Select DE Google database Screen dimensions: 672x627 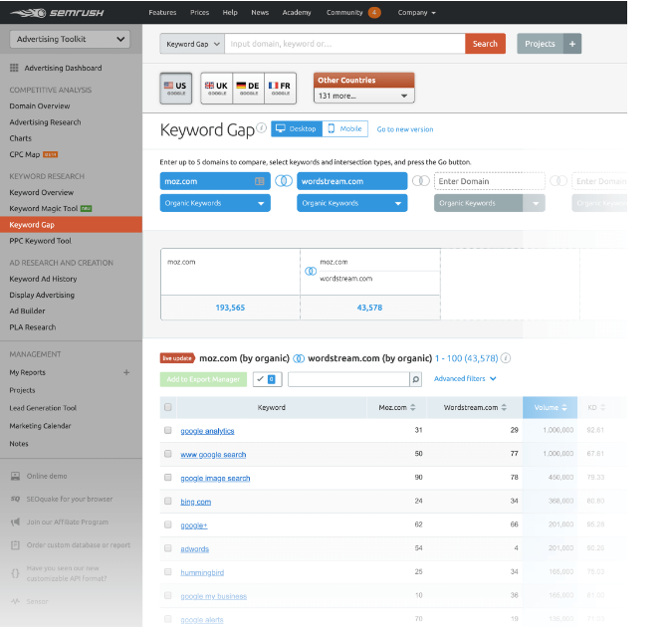pos(249,88)
